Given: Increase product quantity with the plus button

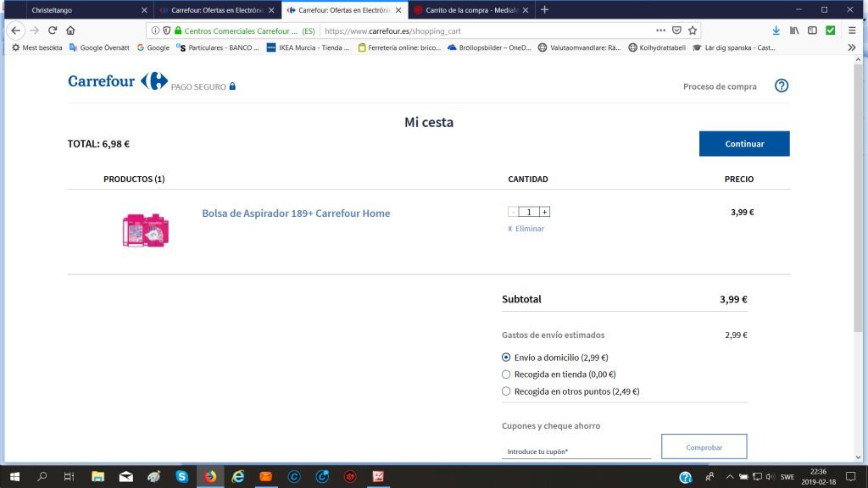Looking at the screenshot, I should pyautogui.click(x=545, y=212).
